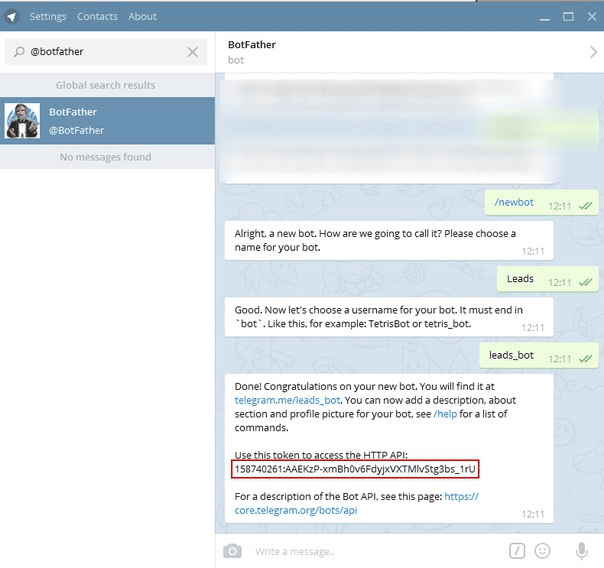Click the search magnifier icon
Image resolution: width=604 pixels, height=568 pixels.
[19, 52]
